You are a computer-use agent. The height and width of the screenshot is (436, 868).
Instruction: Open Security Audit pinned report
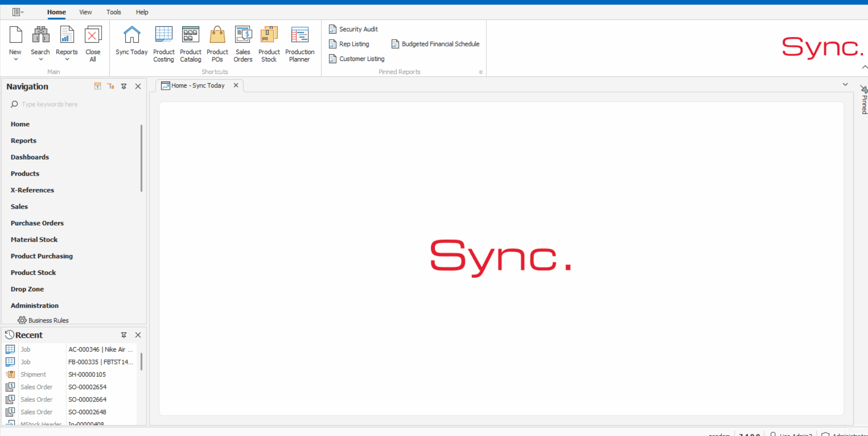[x=353, y=29]
